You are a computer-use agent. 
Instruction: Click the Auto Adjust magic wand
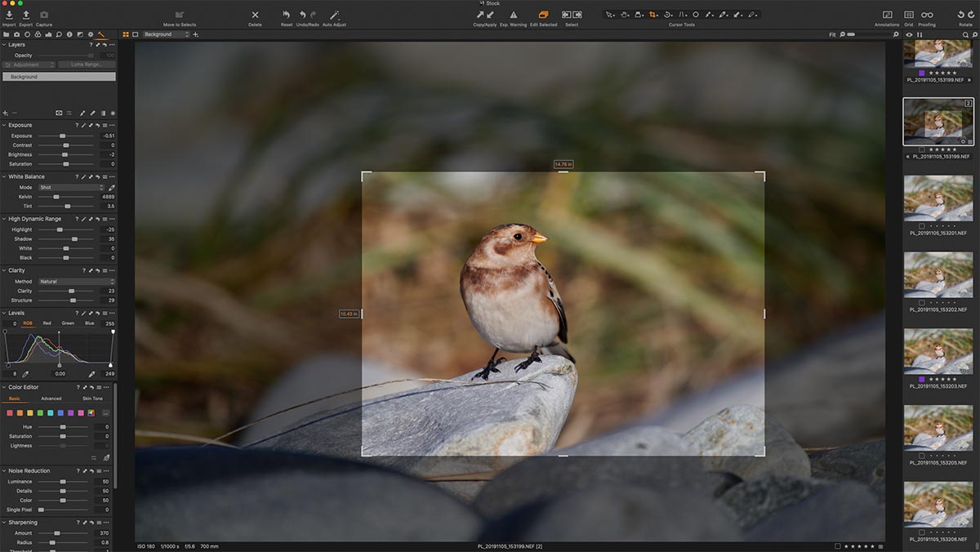tap(334, 15)
